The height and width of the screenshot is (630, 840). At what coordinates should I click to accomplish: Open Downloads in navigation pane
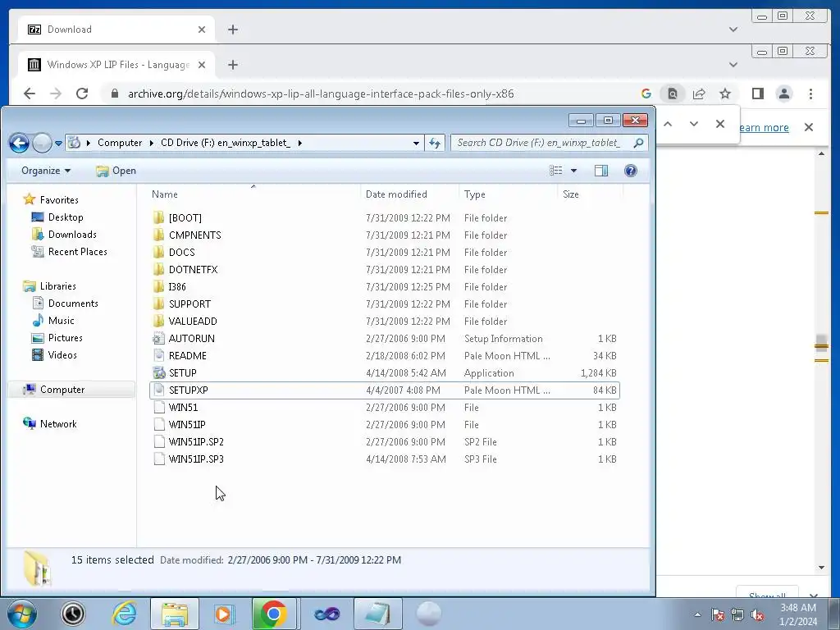(64, 234)
